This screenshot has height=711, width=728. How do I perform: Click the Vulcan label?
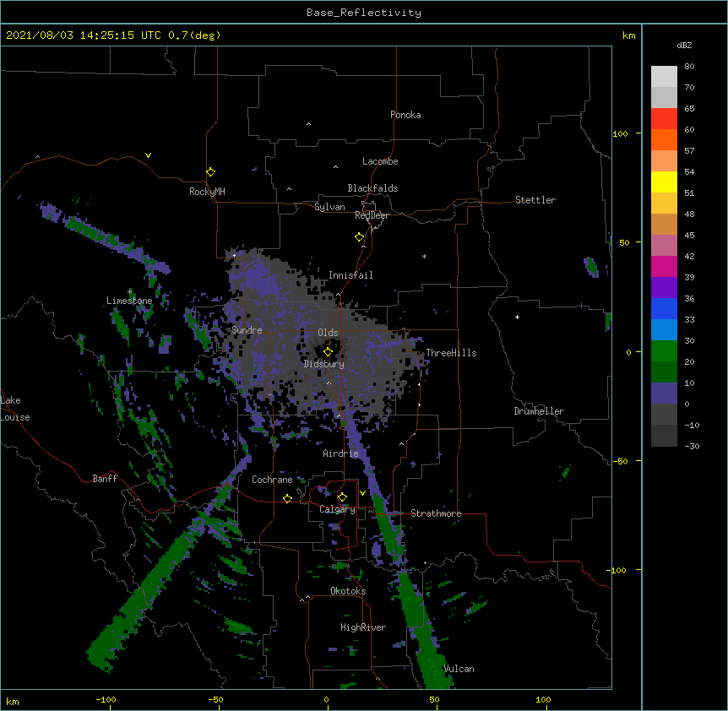pos(459,669)
